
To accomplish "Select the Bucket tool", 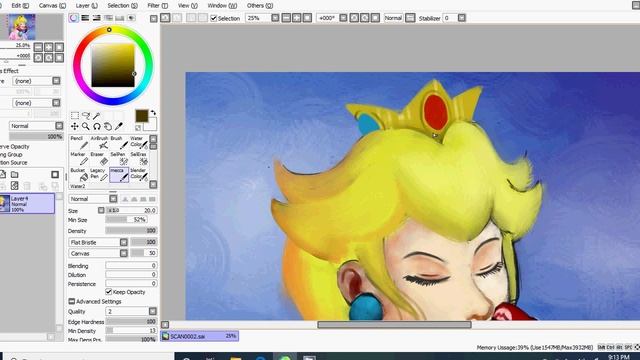I will coord(79,175).
